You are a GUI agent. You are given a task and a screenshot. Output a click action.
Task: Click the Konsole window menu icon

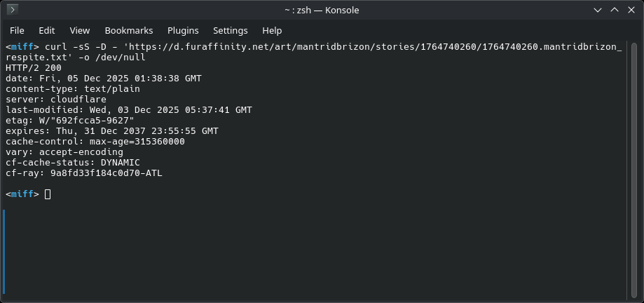12,10
